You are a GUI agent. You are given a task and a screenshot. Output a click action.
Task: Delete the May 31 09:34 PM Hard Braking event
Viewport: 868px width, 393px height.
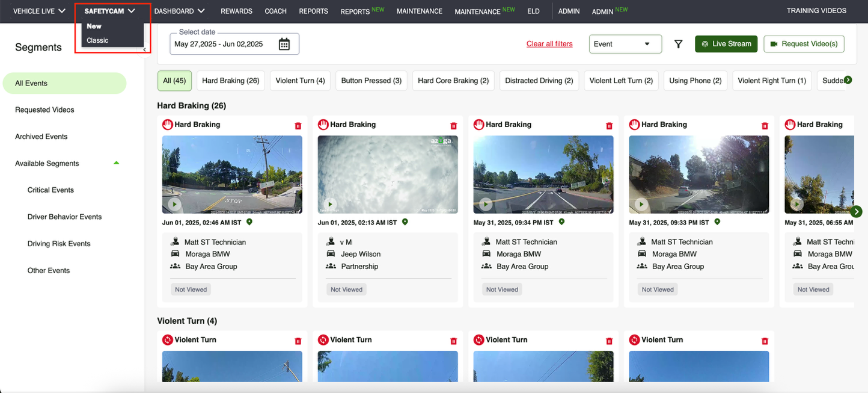click(x=609, y=126)
